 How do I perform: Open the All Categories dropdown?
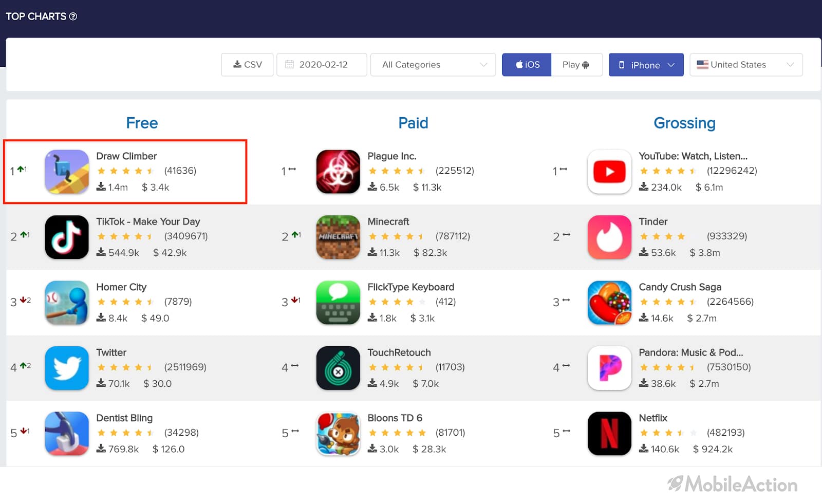(433, 65)
